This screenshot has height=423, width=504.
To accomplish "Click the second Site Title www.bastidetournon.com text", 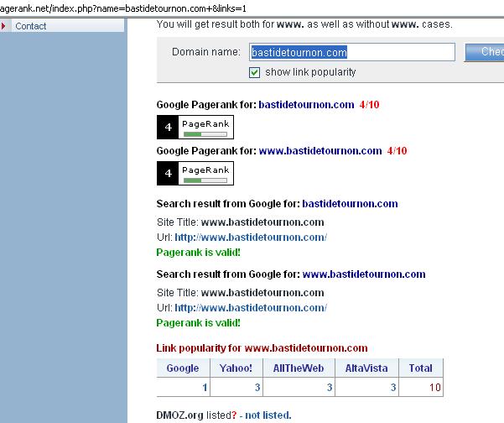I will pyautogui.click(x=262, y=293).
